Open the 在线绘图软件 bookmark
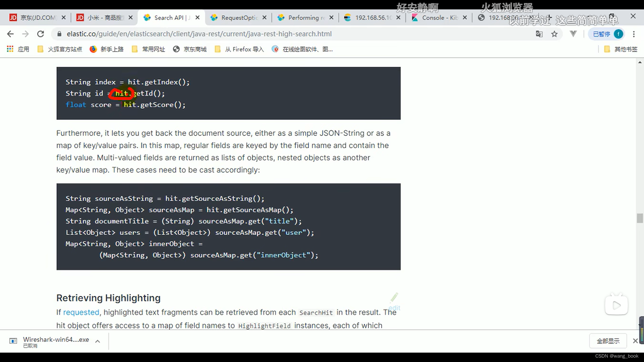 [x=303, y=49]
